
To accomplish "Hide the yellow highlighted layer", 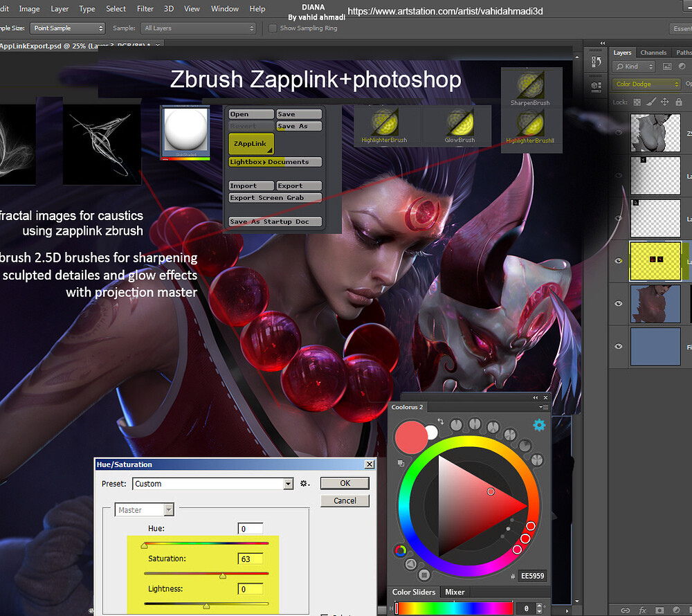I will pyautogui.click(x=619, y=261).
